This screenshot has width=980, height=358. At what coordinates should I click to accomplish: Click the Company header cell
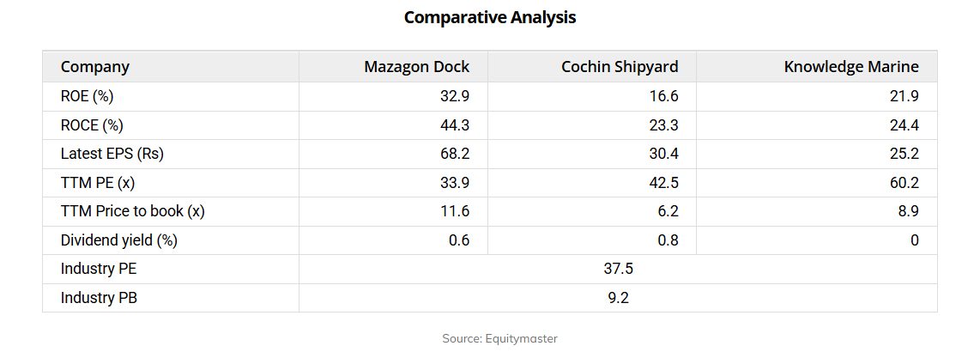pos(94,67)
